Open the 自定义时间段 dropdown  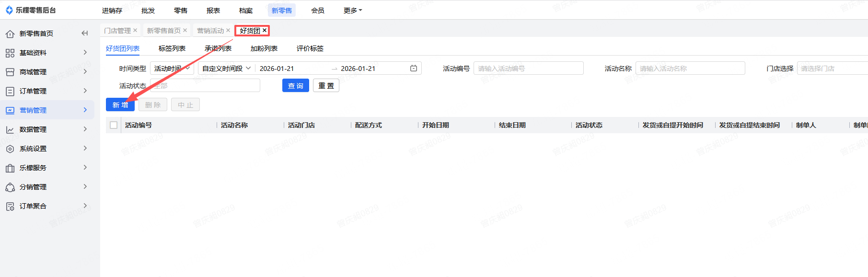click(227, 69)
